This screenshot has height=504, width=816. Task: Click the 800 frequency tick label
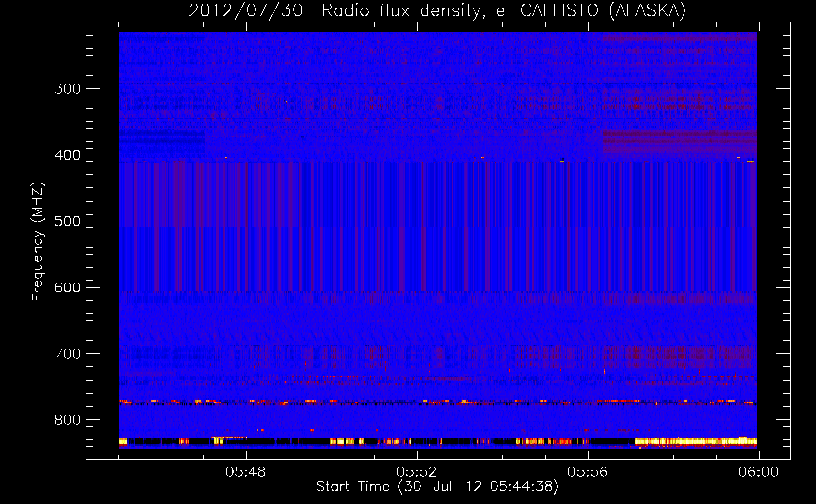[68, 420]
